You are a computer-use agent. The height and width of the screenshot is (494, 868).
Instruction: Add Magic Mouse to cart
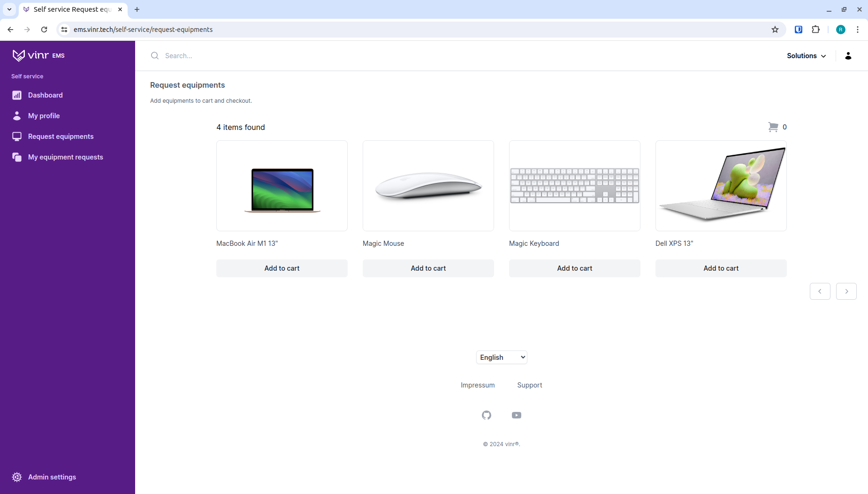tap(428, 268)
